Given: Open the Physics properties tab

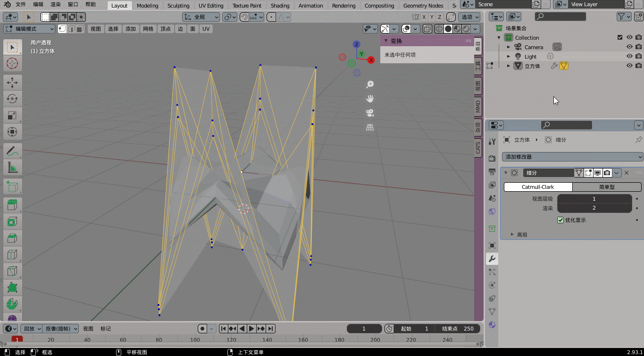Looking at the screenshot, I should [492, 285].
